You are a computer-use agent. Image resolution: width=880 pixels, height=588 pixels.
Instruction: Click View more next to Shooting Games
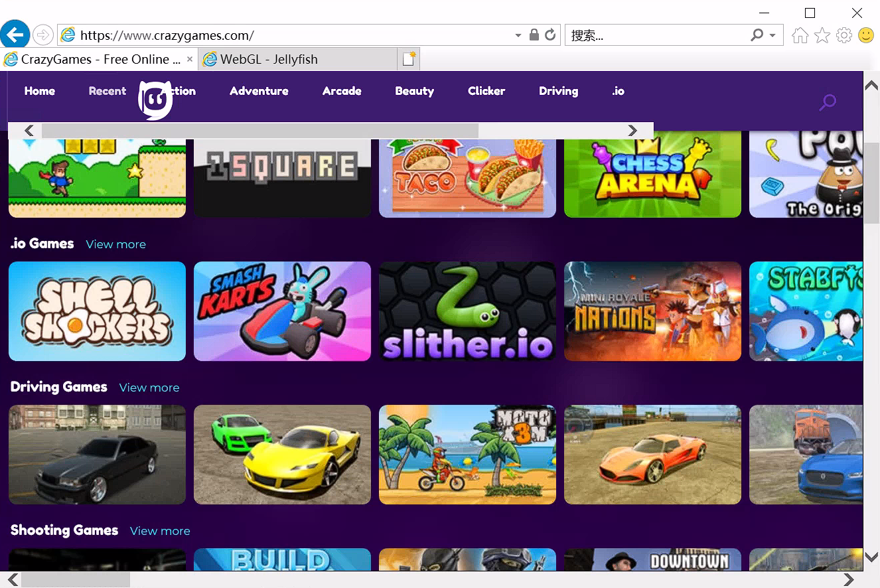(x=160, y=531)
